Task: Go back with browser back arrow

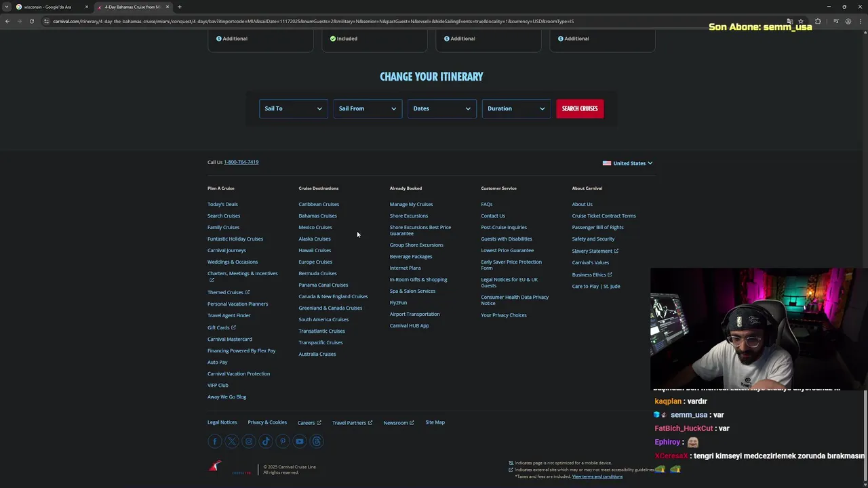Action: (x=7, y=21)
